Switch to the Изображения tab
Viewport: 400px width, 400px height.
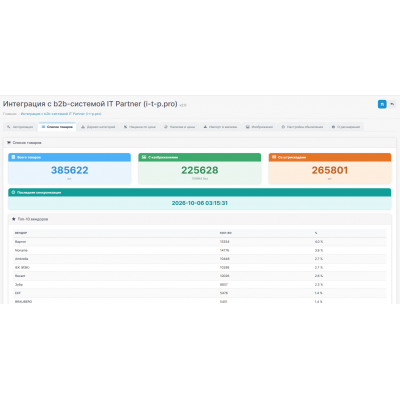tap(259, 127)
